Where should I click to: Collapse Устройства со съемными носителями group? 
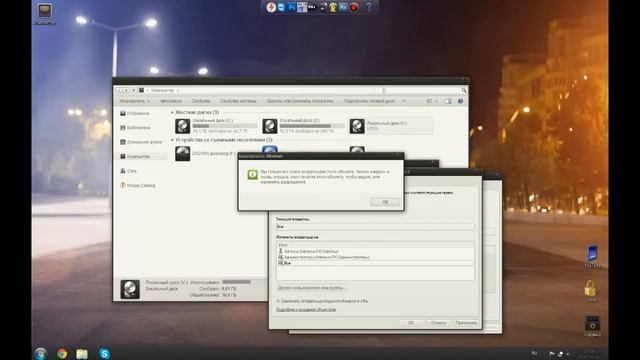point(172,140)
